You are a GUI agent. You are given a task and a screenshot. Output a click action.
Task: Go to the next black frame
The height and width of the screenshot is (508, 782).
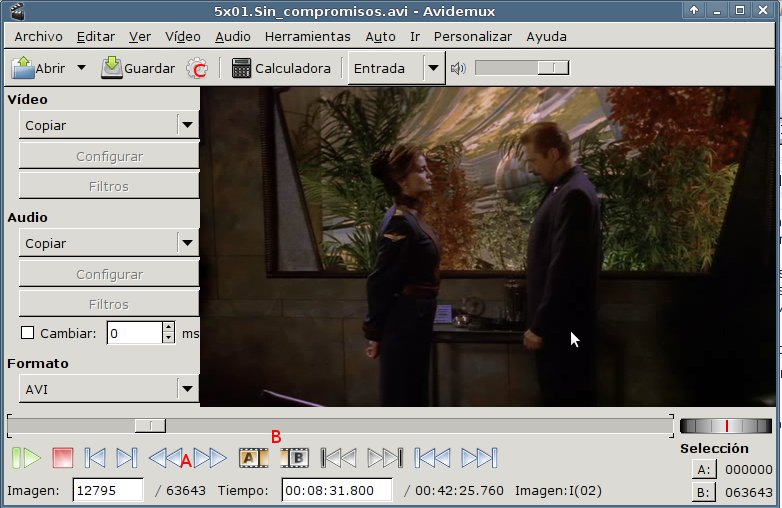(385, 458)
